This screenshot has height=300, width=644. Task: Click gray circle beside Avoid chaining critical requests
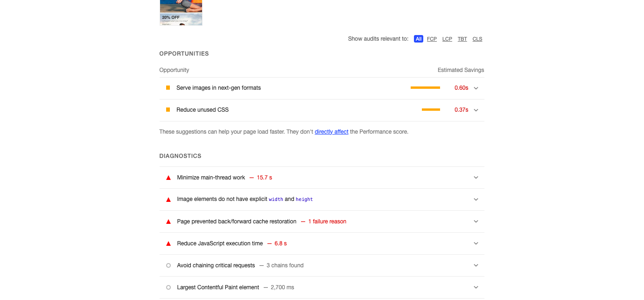coord(168,265)
